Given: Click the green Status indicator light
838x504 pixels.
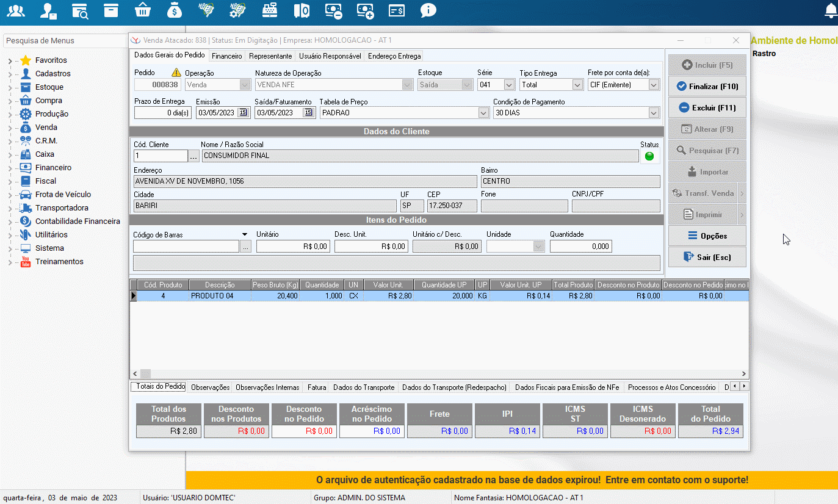Looking at the screenshot, I should (x=649, y=156).
